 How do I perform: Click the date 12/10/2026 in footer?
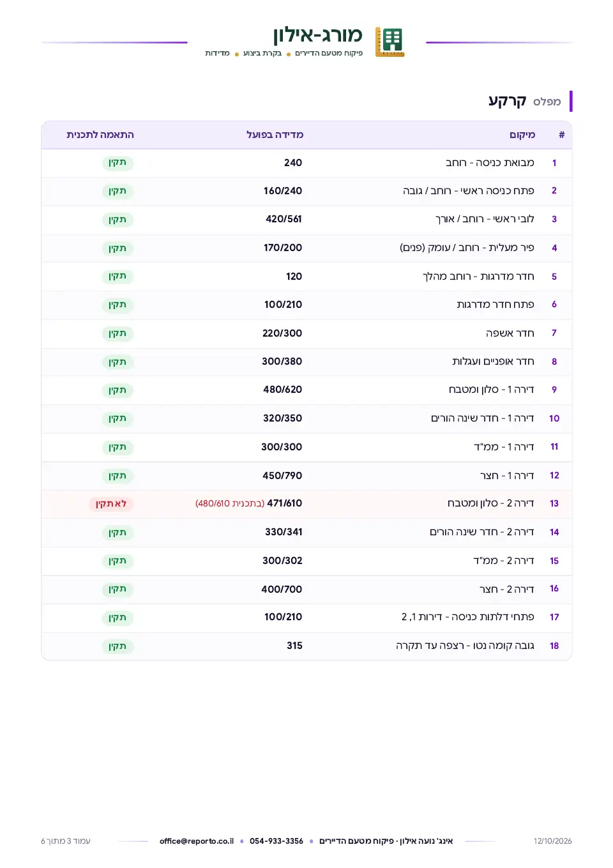[553, 841]
